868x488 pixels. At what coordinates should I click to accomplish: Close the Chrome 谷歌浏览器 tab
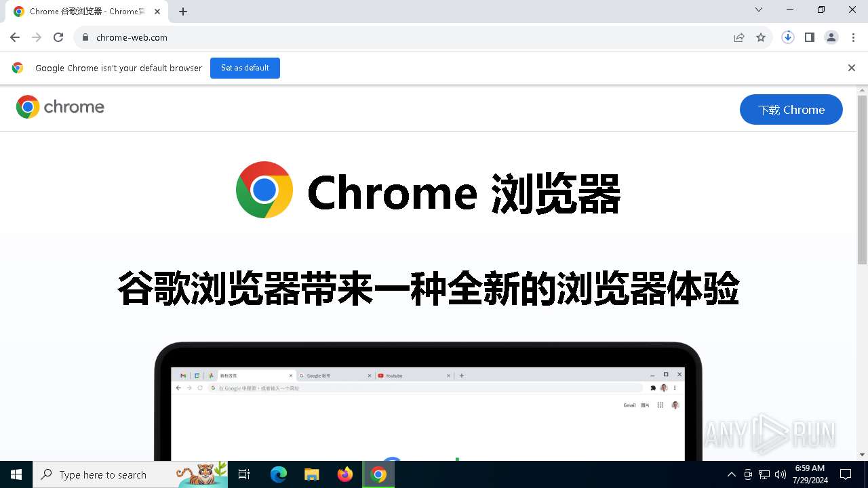[157, 12]
